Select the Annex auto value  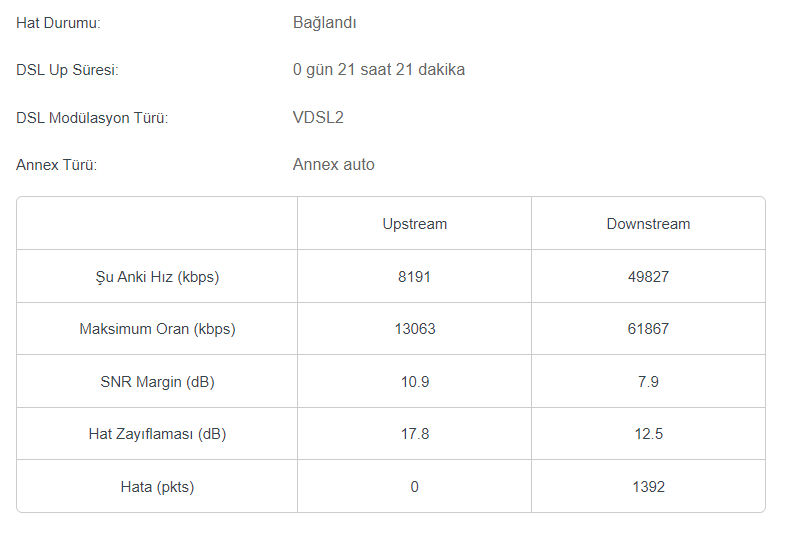[x=333, y=165]
